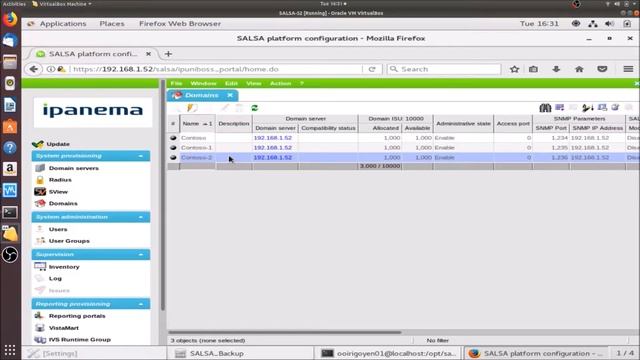Click the Pocket icon in Firefox toolbar
This screenshot has width=640, height=360.
pyautogui.click(x=602, y=69)
